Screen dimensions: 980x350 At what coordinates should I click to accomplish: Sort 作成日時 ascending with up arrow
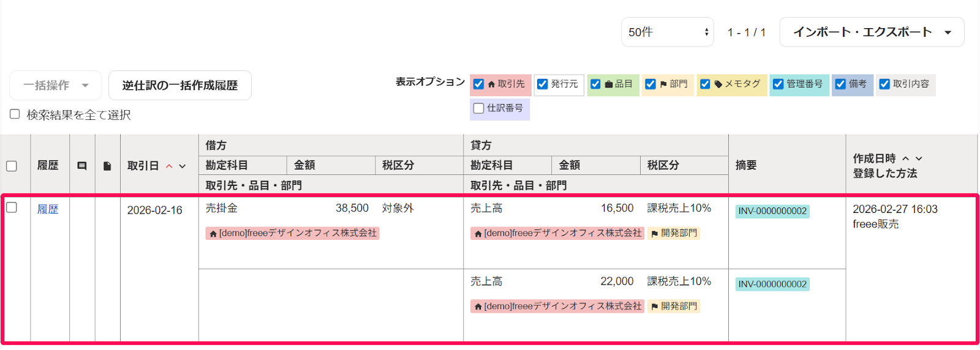[906, 158]
